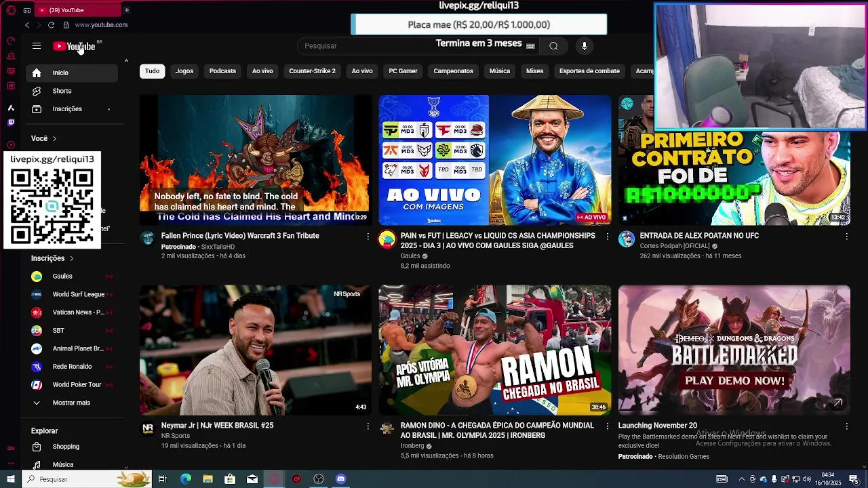Open the World Surf League subscription
Image resolution: width=868 pixels, height=488 pixels.
72,294
